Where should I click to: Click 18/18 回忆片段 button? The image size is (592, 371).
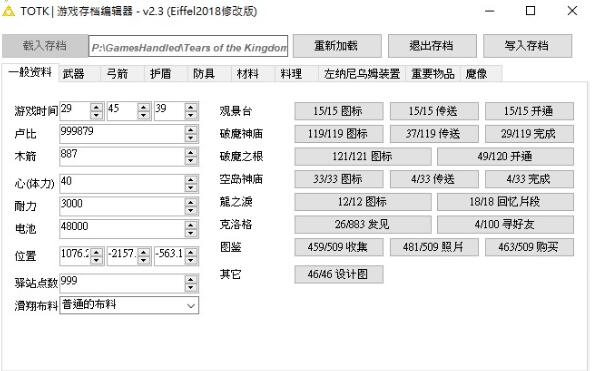[x=506, y=202]
